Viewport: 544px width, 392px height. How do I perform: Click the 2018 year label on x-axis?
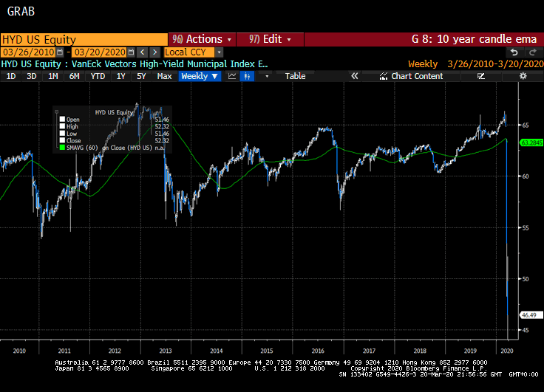pyautogui.click(x=420, y=351)
